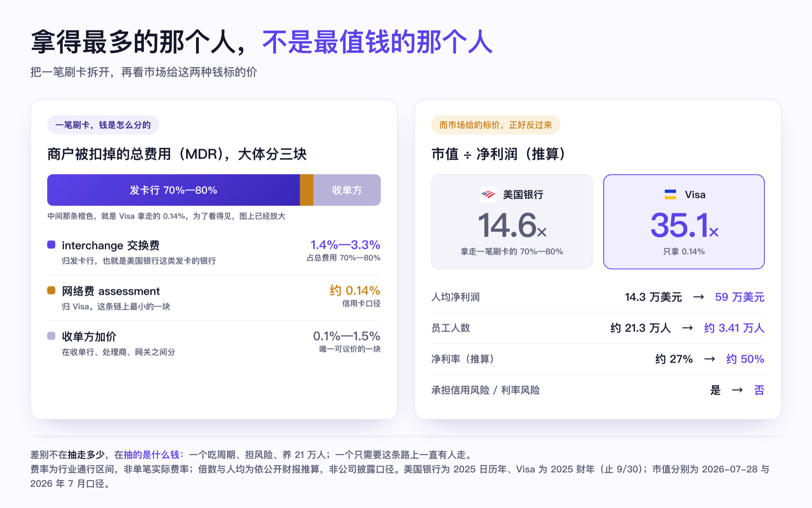Click the note 占总费用 70%—80%
Screen dimensions: 812x508
(x=343, y=258)
